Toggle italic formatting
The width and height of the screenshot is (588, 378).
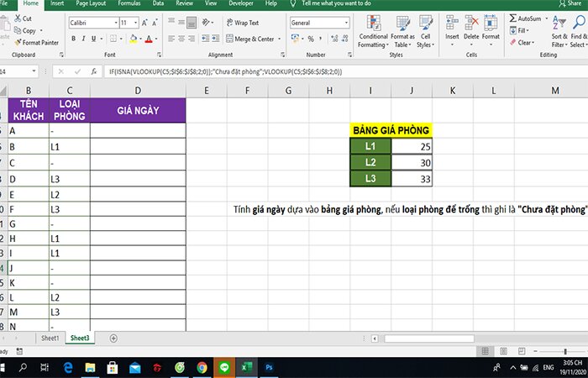(x=83, y=39)
